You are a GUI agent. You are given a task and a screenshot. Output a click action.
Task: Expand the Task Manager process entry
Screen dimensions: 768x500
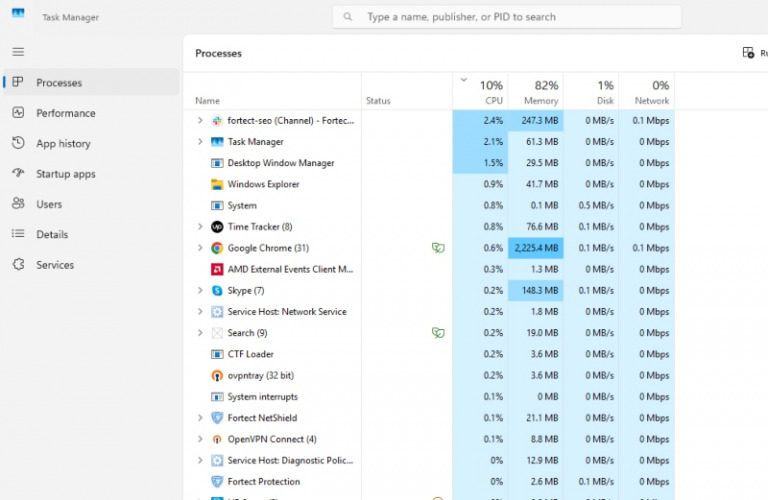(x=200, y=142)
